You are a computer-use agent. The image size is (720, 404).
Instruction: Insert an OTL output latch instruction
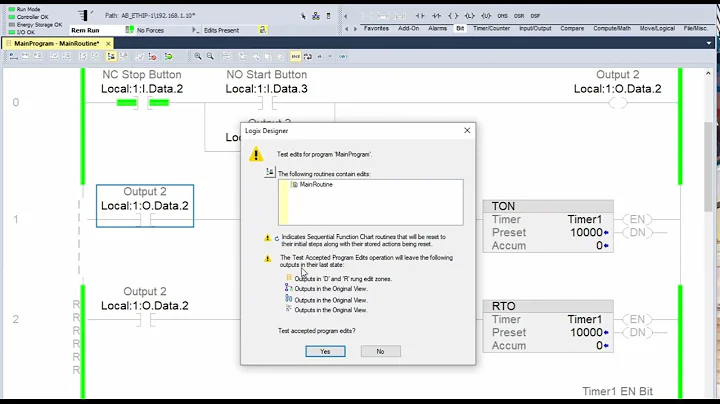tap(469, 16)
